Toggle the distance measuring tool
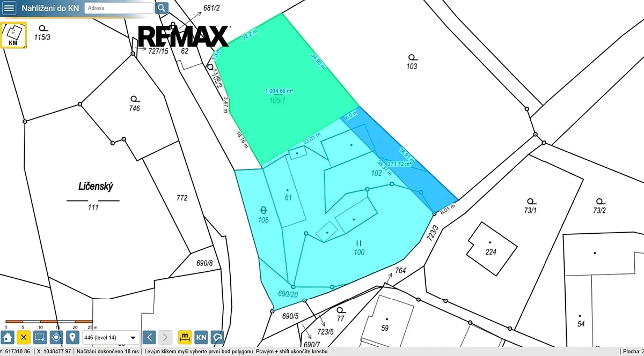This screenshot has width=644, height=356. (185, 337)
